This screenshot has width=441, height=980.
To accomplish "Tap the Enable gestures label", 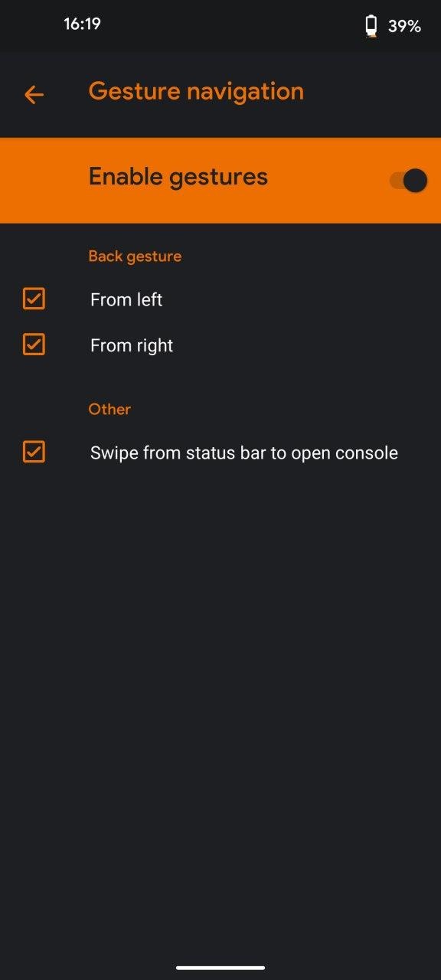I will [178, 177].
